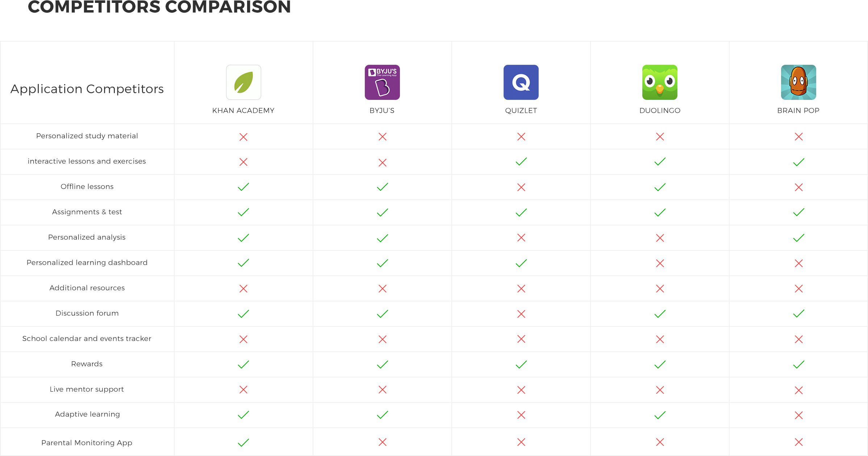
Task: Click Brain Pop's Offline lessons red cross
Action: [x=798, y=187]
